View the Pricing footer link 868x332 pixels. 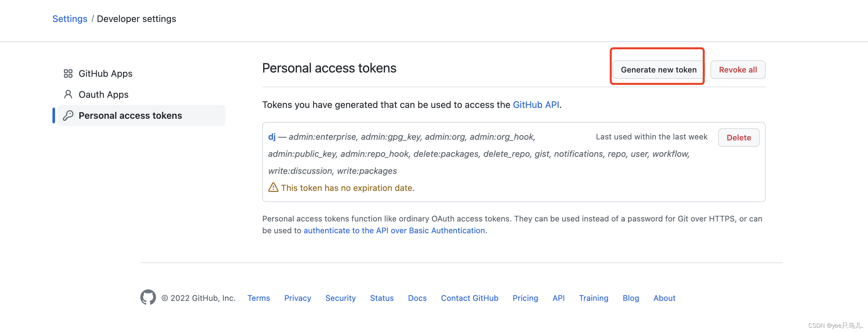(x=525, y=298)
